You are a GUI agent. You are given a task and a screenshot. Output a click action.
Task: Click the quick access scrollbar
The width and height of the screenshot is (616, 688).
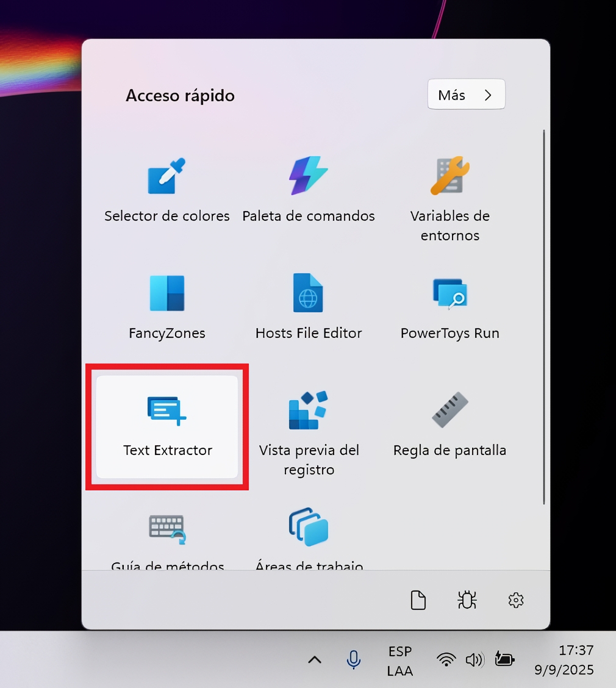click(x=544, y=317)
